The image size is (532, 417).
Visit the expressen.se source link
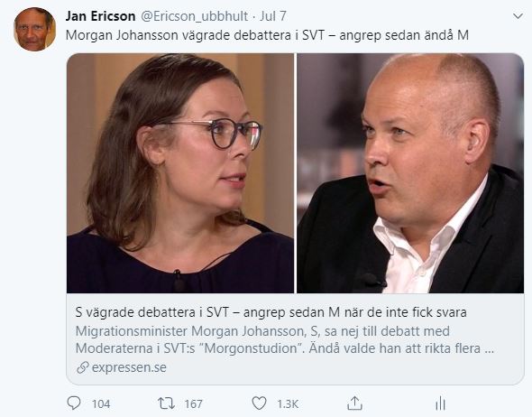tap(129, 367)
